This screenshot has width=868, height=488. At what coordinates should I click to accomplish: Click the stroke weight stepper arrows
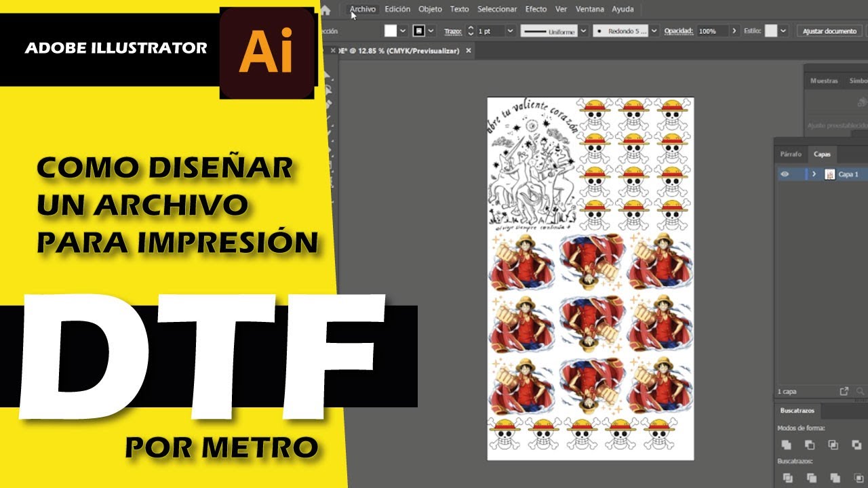[x=471, y=31]
